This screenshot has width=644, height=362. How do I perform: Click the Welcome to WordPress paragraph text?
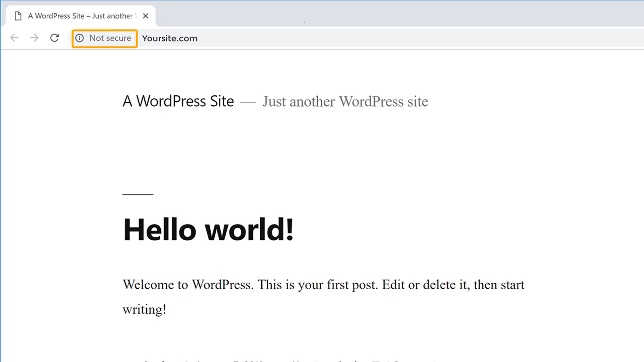[x=323, y=297]
